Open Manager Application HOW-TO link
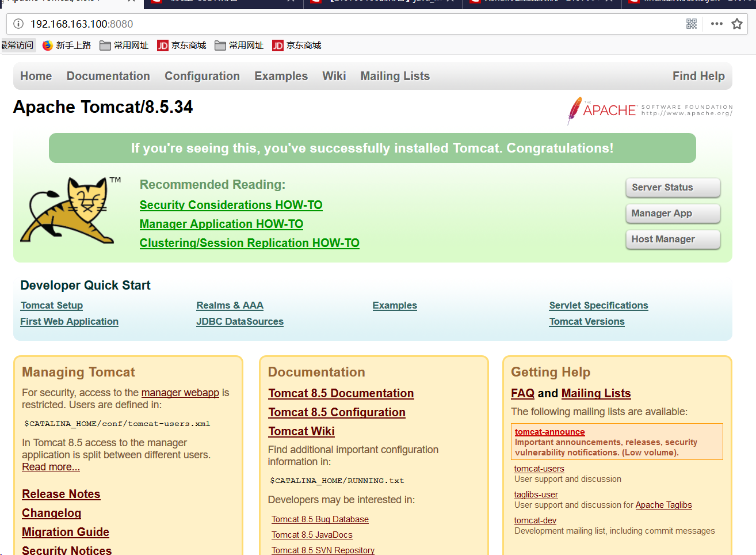756x555 pixels. tap(222, 224)
